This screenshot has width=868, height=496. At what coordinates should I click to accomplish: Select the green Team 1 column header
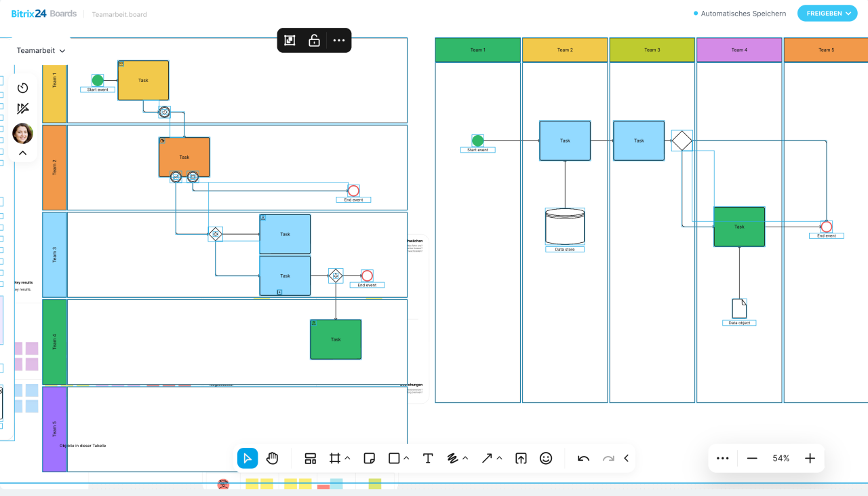tap(478, 50)
